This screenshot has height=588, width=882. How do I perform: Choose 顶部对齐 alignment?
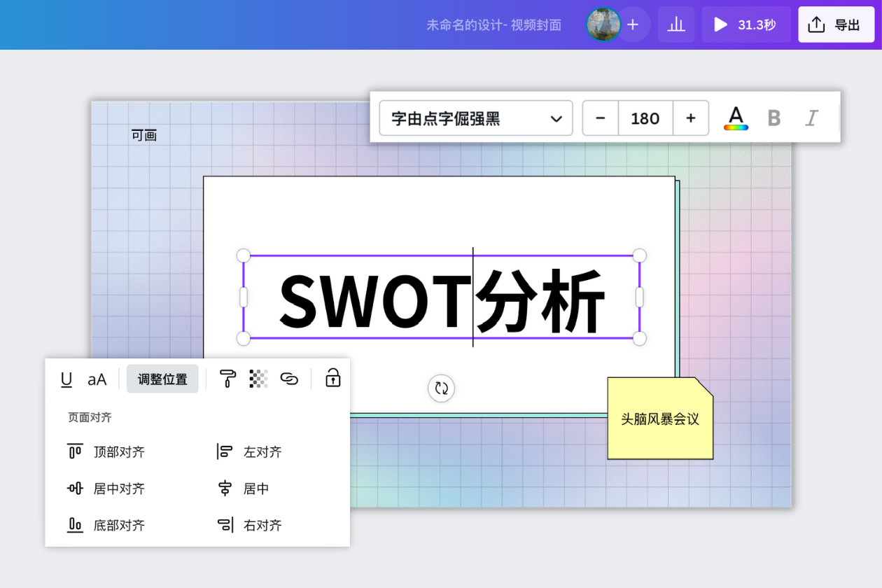point(106,452)
